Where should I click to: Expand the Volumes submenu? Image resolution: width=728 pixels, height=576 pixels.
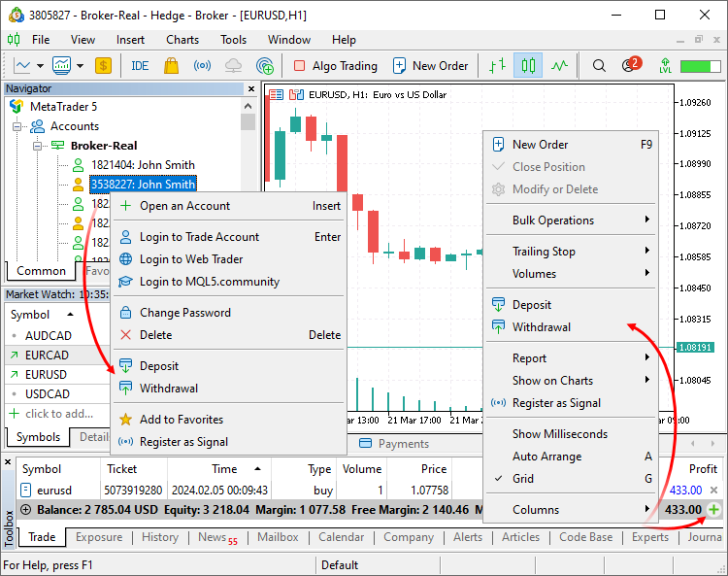(572, 274)
